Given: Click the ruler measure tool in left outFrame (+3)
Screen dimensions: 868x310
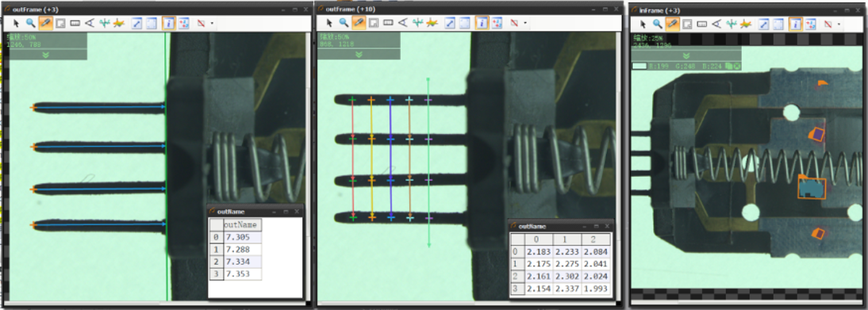Looking at the screenshot, I should [75, 23].
